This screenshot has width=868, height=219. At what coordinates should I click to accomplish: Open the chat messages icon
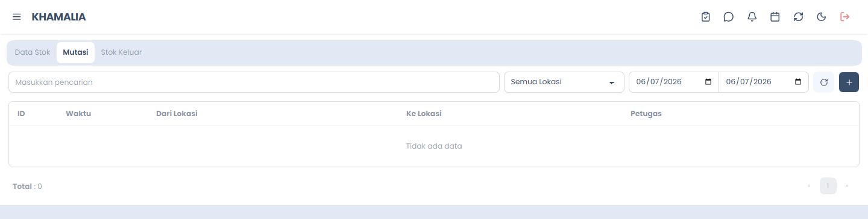[729, 17]
